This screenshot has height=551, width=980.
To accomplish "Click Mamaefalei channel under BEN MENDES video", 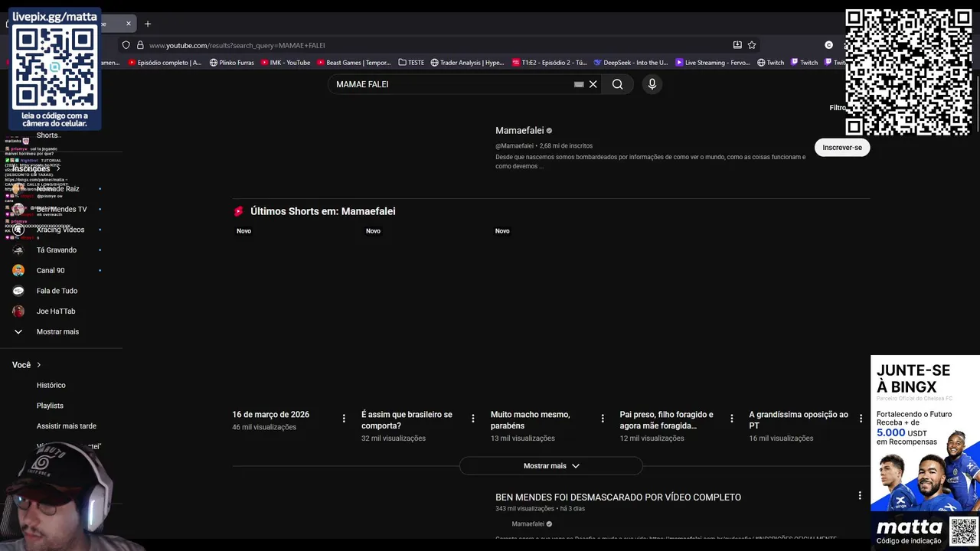I will [x=528, y=524].
